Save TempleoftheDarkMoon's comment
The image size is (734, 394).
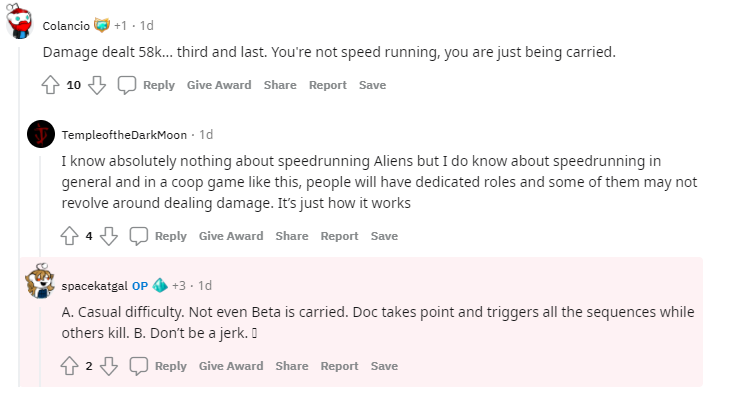[x=384, y=236]
